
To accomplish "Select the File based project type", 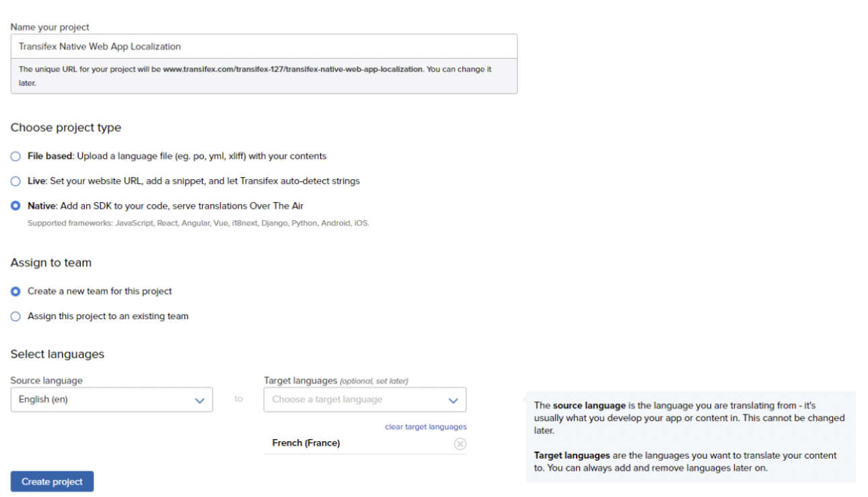I will (15, 156).
